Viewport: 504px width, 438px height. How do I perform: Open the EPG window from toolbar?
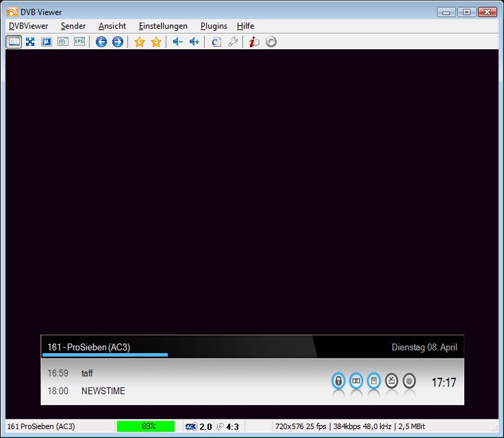(79, 42)
